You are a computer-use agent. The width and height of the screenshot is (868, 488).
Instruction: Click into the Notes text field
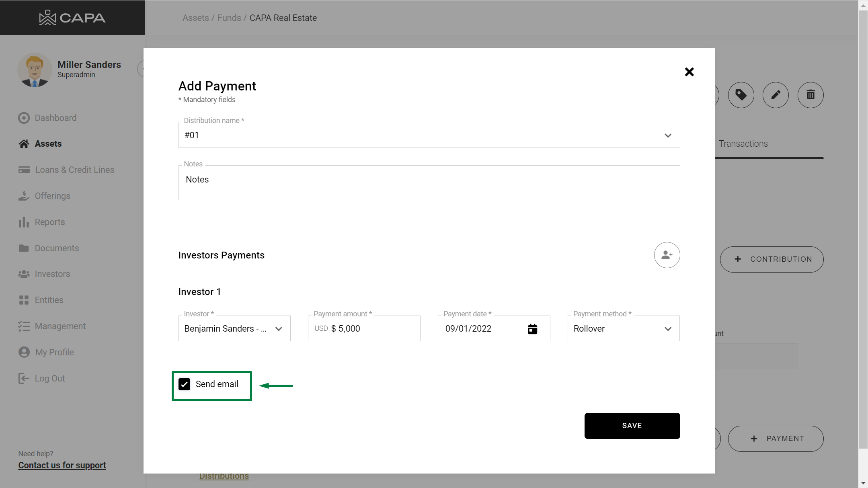click(x=429, y=182)
